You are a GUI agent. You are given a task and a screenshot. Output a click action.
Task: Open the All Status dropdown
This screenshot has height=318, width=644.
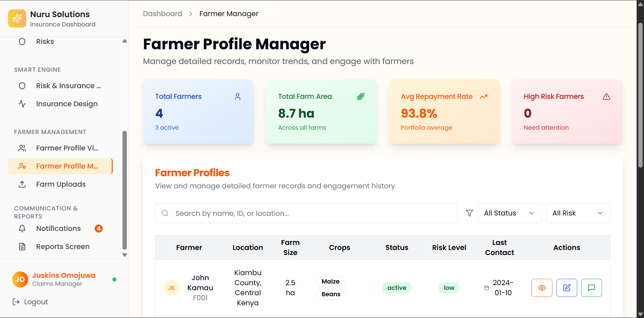click(x=509, y=213)
